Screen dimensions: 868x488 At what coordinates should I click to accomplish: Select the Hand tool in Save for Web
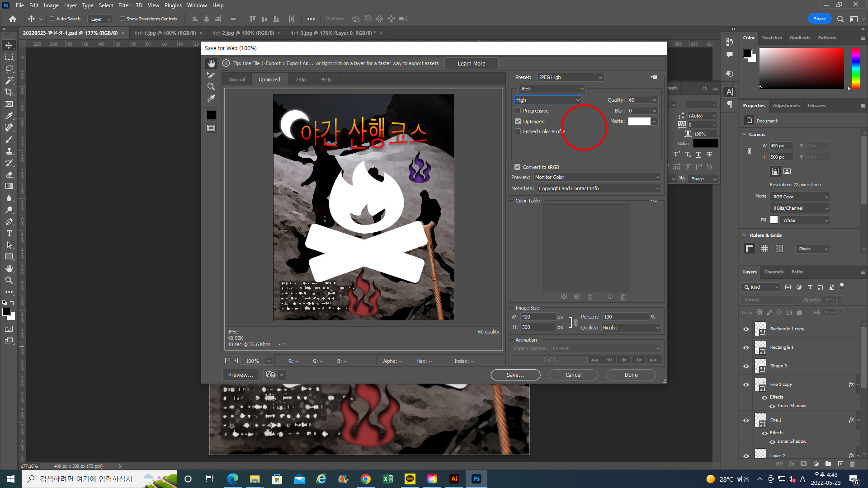click(211, 64)
